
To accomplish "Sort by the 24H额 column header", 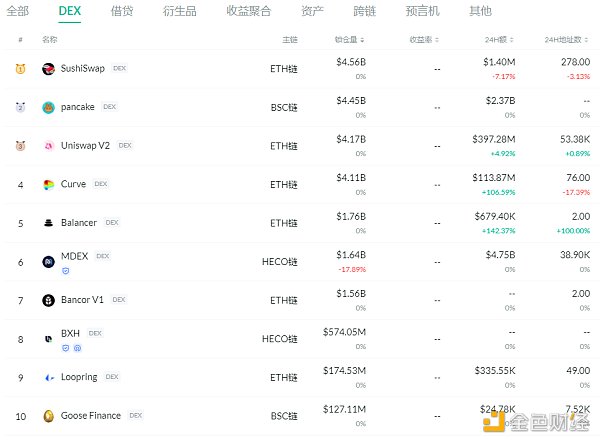I will [499, 39].
